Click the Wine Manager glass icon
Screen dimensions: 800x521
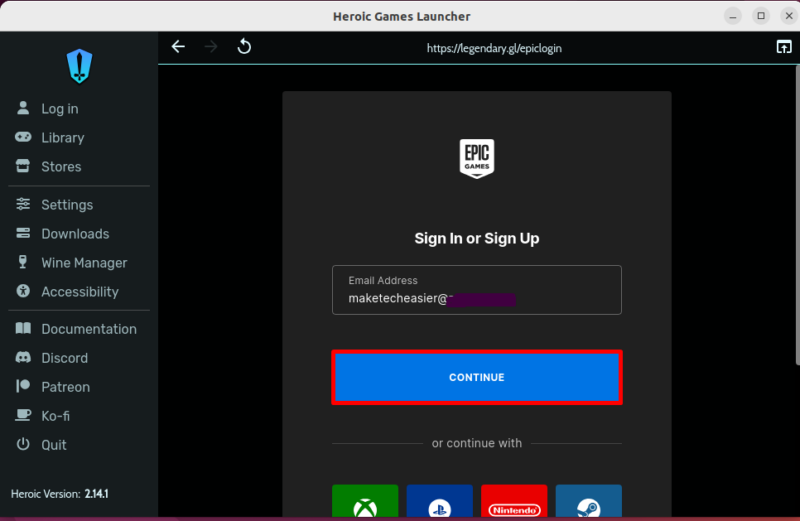(23, 262)
